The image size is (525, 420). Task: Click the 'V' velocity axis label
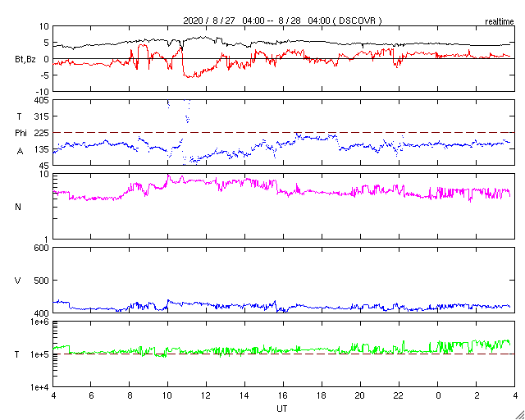[x=18, y=281]
